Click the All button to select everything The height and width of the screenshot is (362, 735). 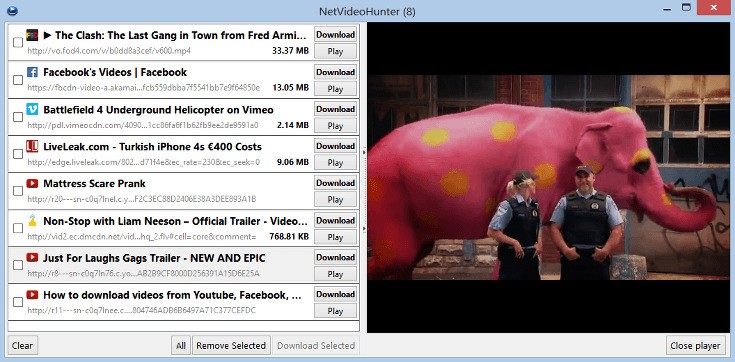click(x=180, y=346)
